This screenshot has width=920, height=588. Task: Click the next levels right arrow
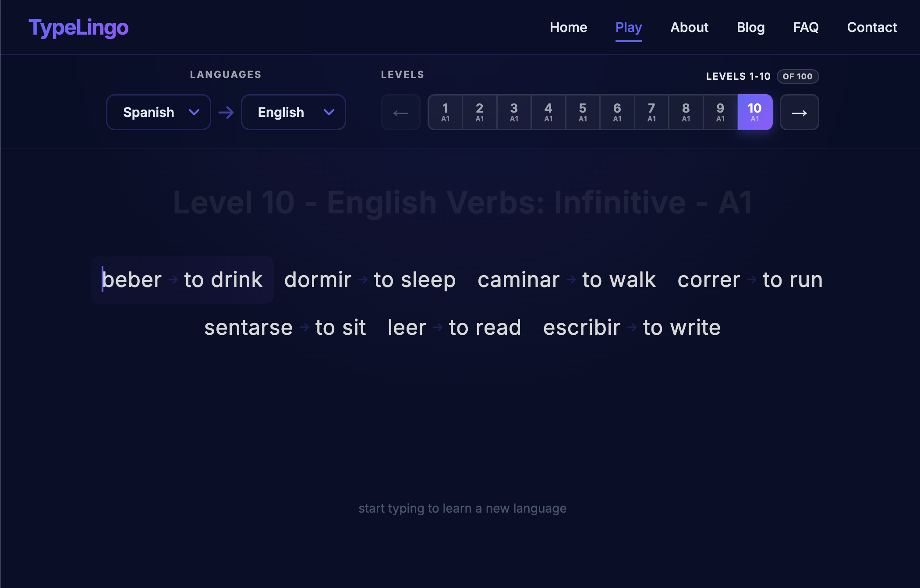pos(799,113)
